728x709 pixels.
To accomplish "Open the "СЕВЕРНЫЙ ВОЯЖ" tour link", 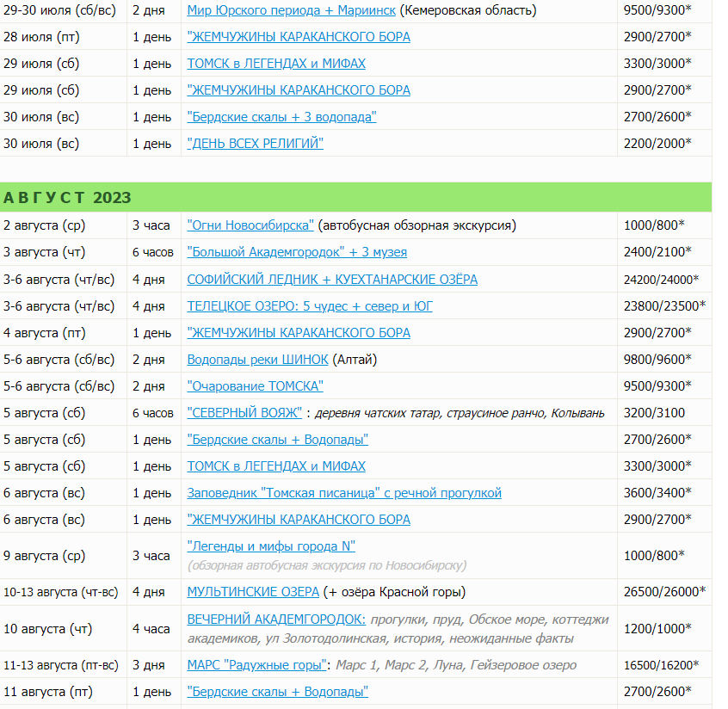I will (x=244, y=413).
